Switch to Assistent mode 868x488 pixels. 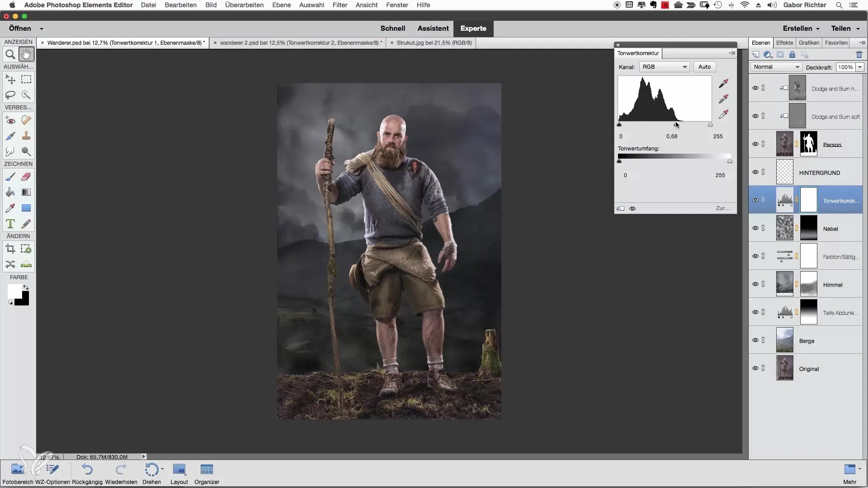pos(433,28)
